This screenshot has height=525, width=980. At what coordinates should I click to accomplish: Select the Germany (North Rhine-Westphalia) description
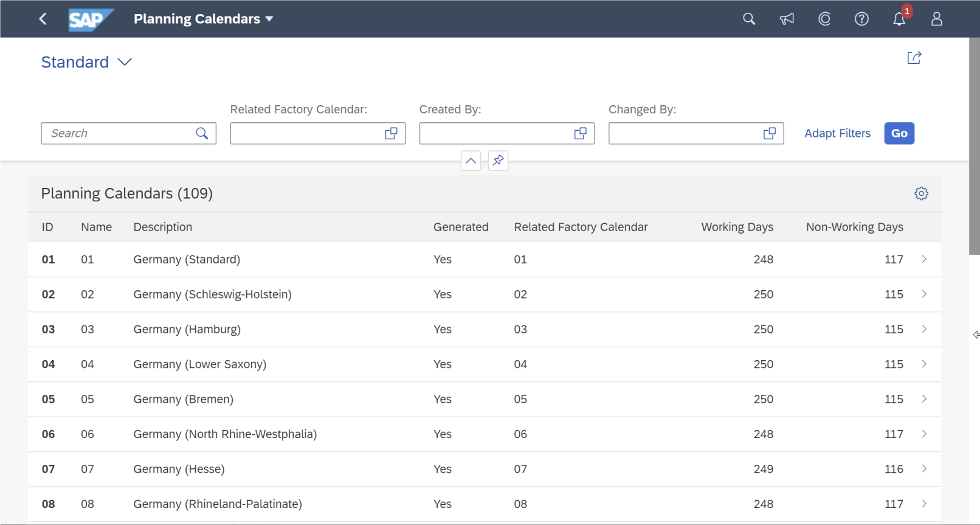click(x=225, y=434)
